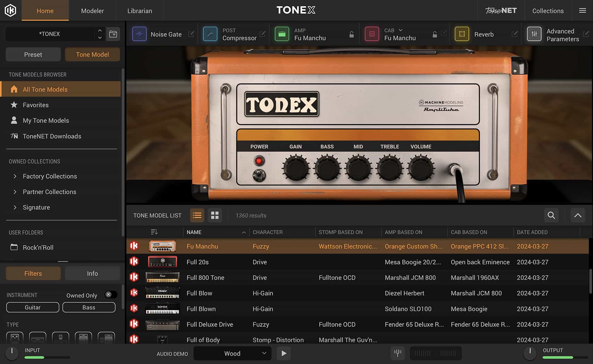Viewport: 593px width, 364px height.
Task: Collapse the Tone Model List panel
Action: pos(577,215)
